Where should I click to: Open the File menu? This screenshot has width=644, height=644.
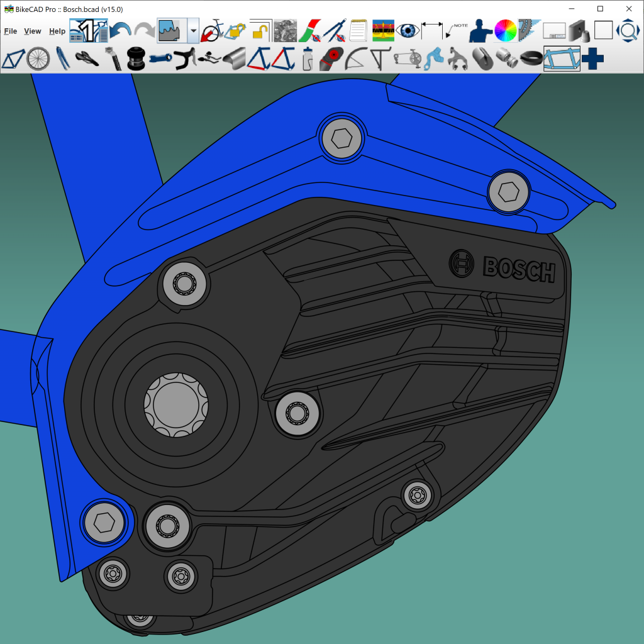10,31
